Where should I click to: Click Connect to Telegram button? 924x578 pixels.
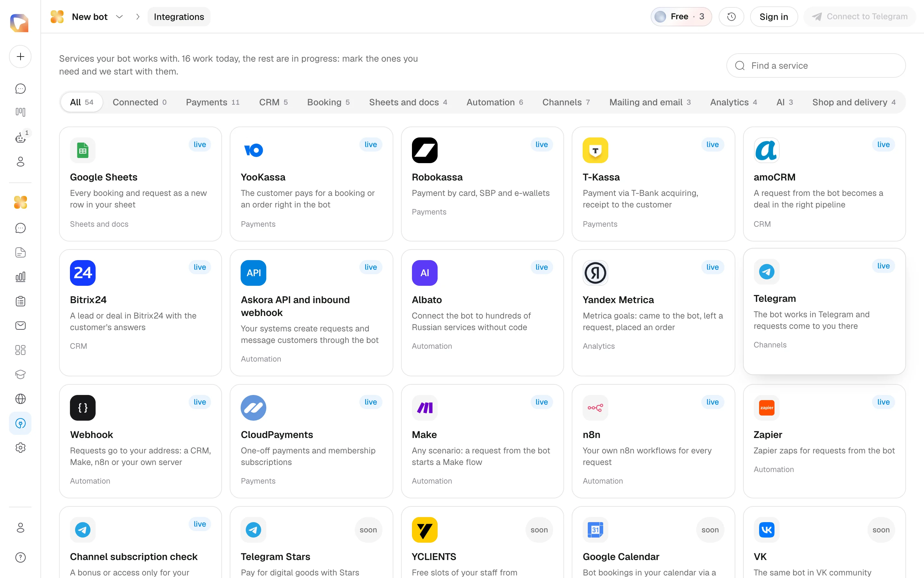(860, 17)
